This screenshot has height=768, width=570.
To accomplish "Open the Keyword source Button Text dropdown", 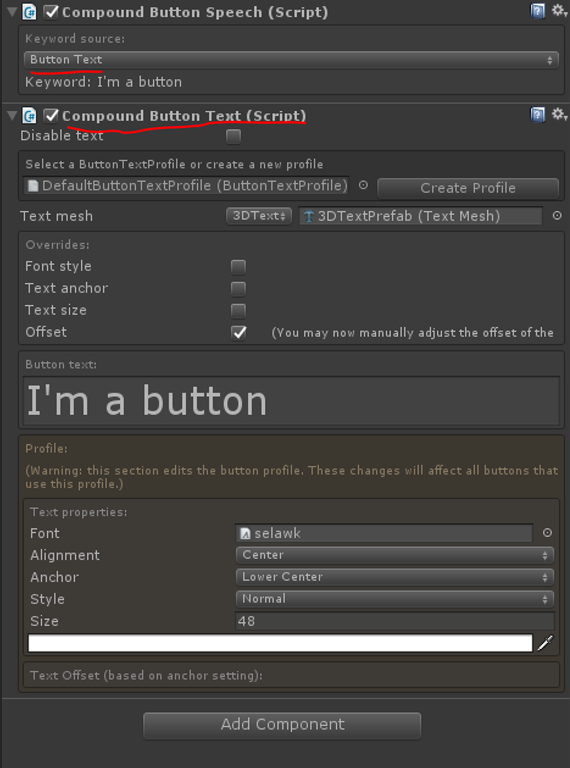I will pos(291,60).
